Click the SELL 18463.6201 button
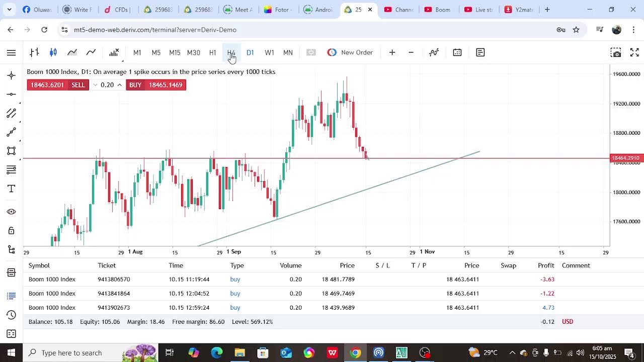This screenshot has height=362, width=644. (x=58, y=85)
